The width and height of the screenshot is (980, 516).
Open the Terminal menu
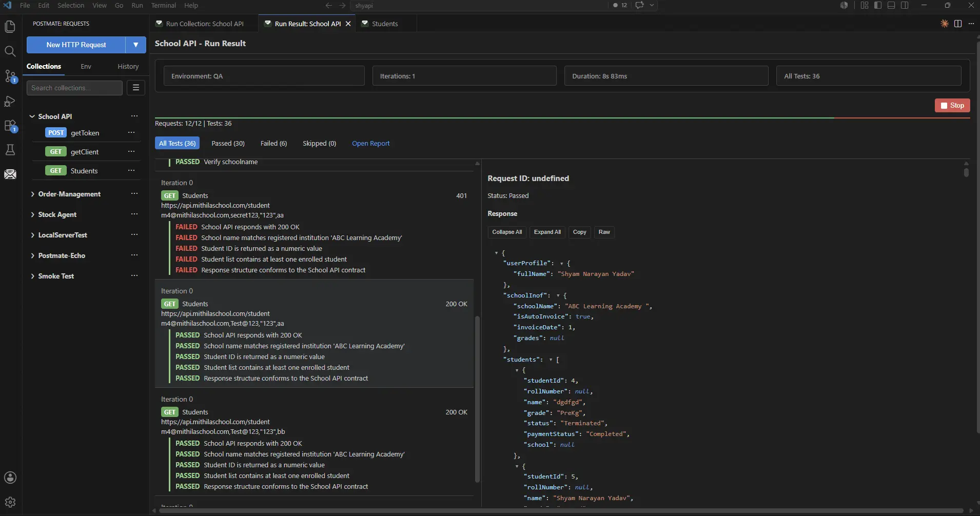(163, 5)
